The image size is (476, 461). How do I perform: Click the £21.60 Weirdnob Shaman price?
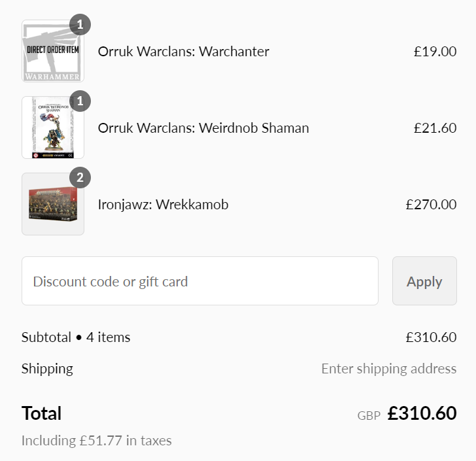pos(435,128)
